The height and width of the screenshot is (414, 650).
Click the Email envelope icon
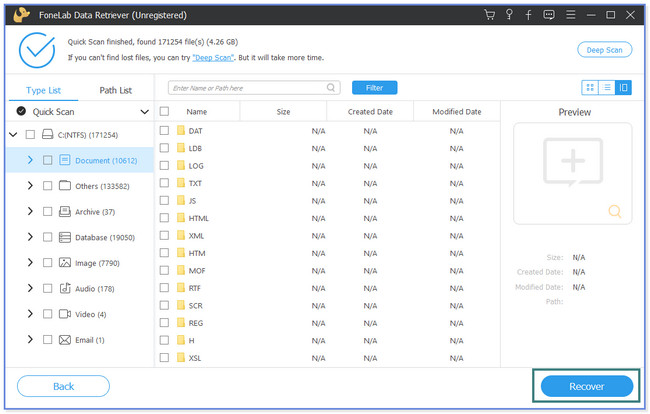coord(65,340)
